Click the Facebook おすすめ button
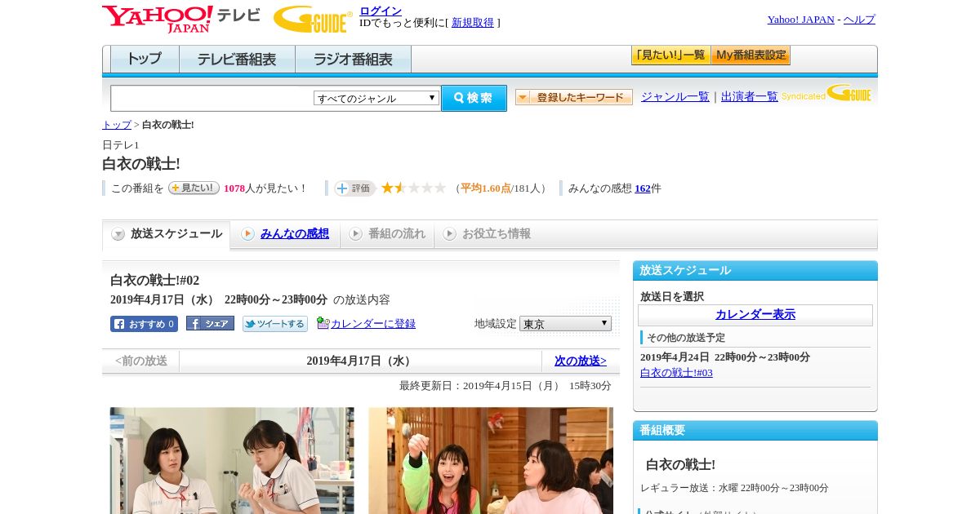Viewport: 980px width, 514px height. tap(144, 324)
